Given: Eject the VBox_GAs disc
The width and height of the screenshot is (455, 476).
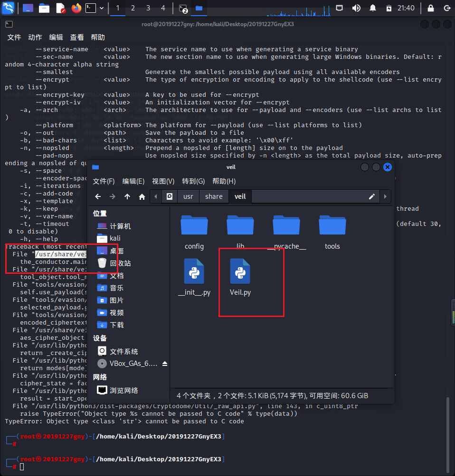Looking at the screenshot, I should coord(165,364).
